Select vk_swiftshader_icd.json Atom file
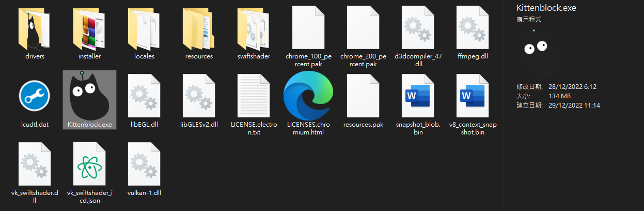 [89, 164]
